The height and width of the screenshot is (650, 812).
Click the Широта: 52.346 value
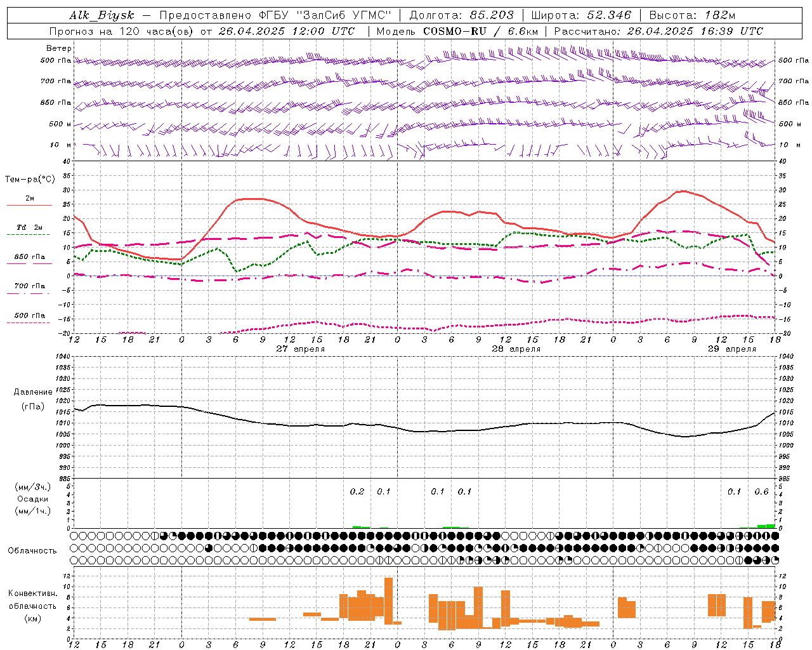[x=581, y=15]
